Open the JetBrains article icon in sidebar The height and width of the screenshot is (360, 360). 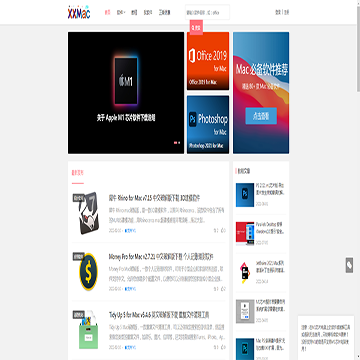[245, 272]
